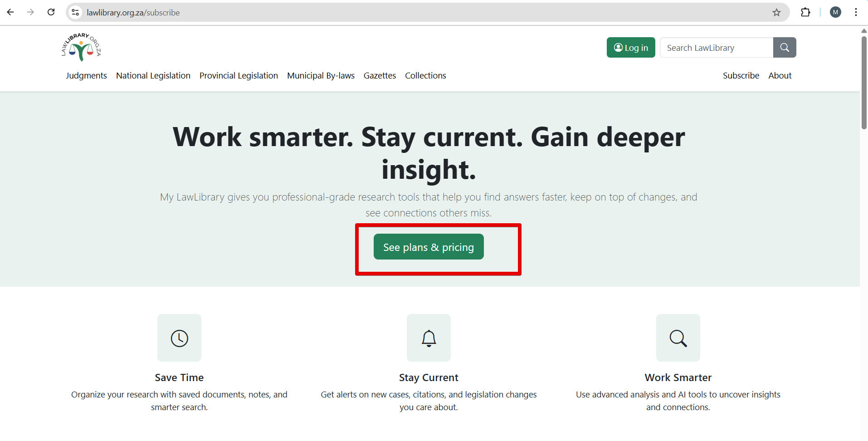868x441 pixels.
Task: Bookmark this page with star icon
Action: pyautogui.click(x=776, y=12)
